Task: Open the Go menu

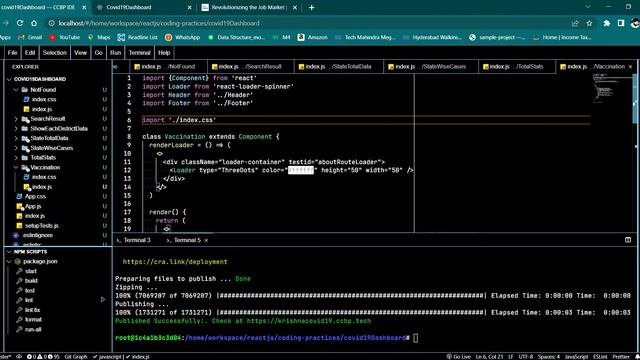Action: click(98, 53)
